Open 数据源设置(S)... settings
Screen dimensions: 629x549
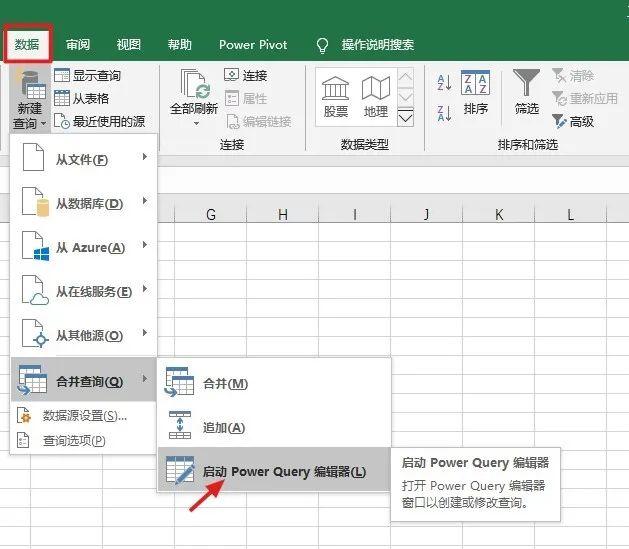[x=83, y=416]
